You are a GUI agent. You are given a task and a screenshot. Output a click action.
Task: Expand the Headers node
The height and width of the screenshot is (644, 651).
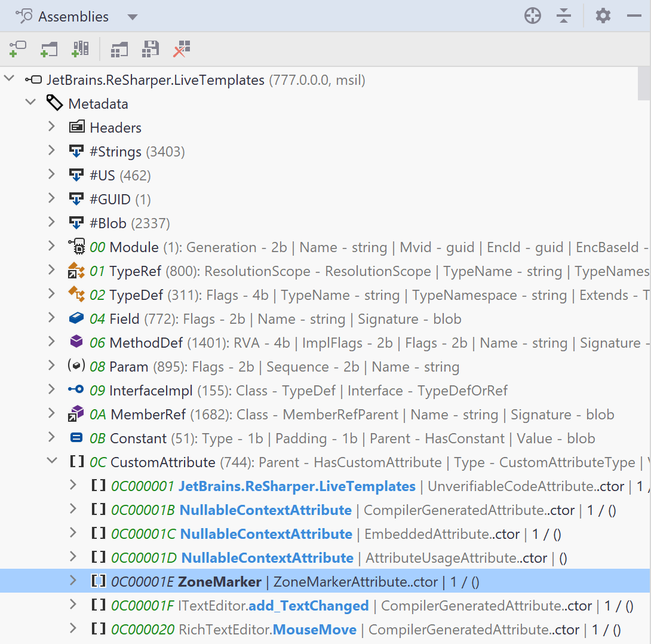pyautogui.click(x=52, y=127)
